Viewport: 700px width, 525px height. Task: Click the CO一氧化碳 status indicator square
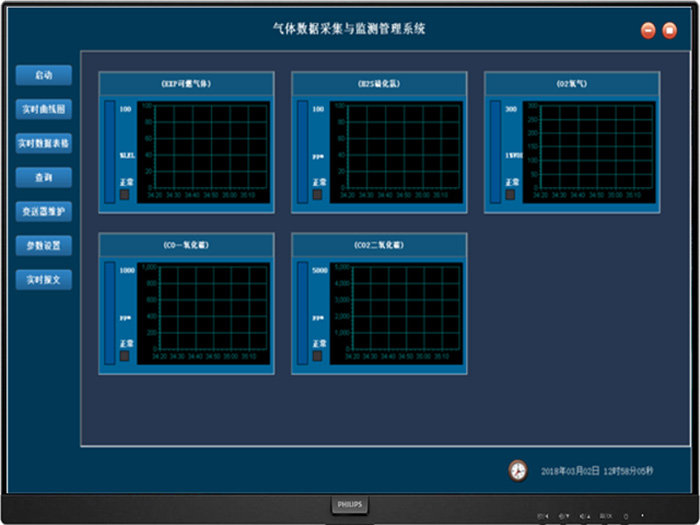click(x=124, y=356)
